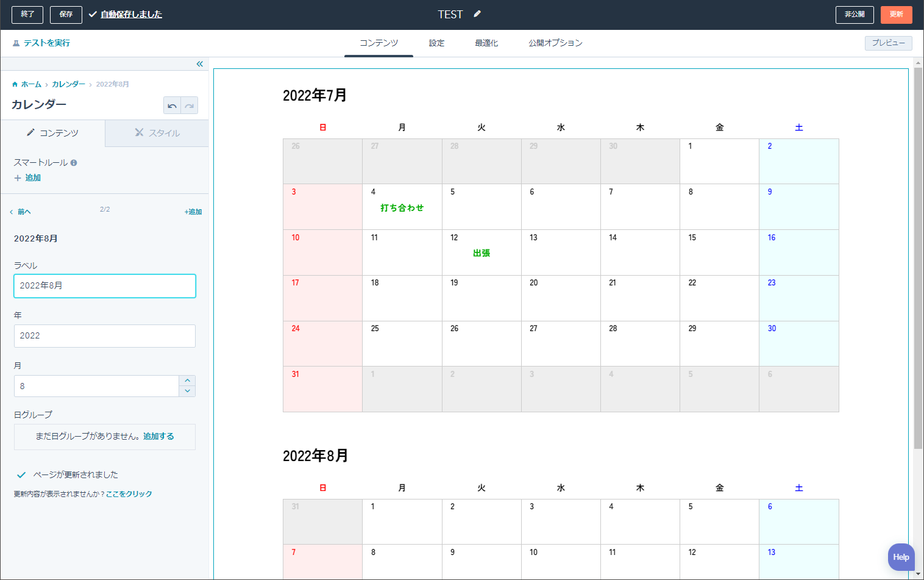The image size is (924, 580).
Task: Run test via テストを実行 link
Action: [x=46, y=43]
